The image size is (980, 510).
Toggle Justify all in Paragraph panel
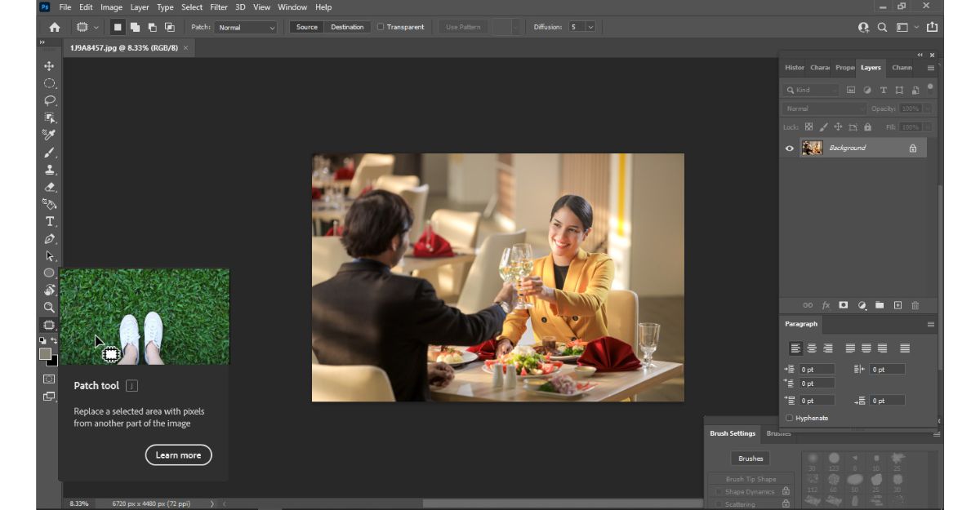click(905, 348)
